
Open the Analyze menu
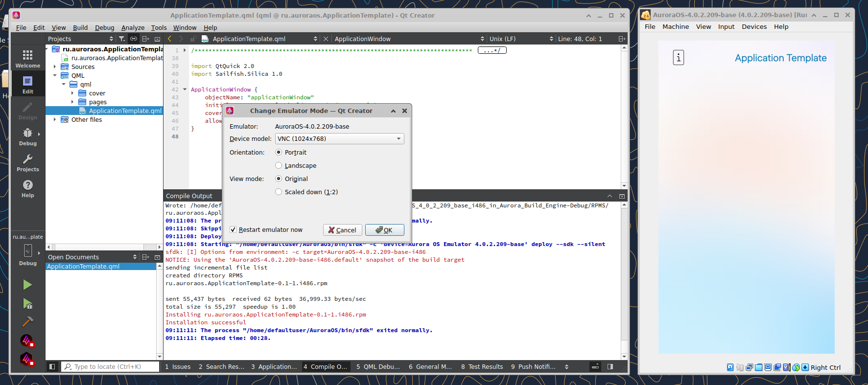[133, 28]
